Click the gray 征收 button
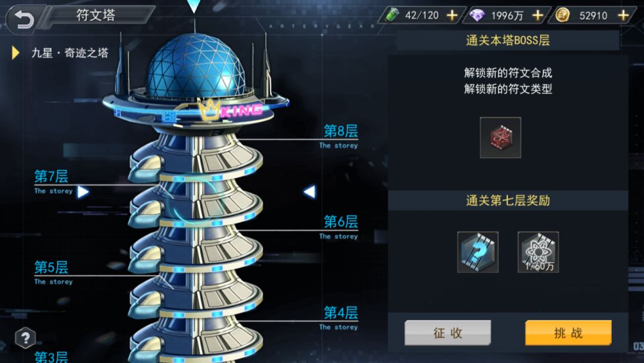 pyautogui.click(x=448, y=333)
